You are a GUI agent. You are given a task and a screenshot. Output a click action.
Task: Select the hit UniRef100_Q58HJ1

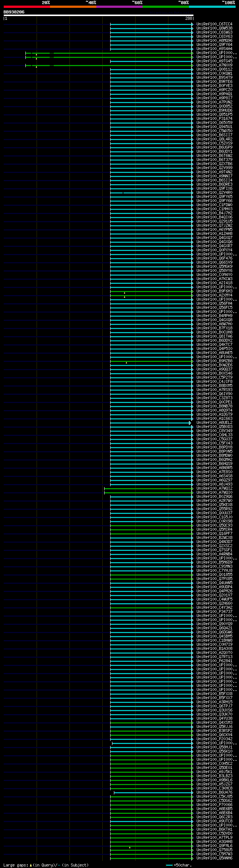click(x=214, y=747)
